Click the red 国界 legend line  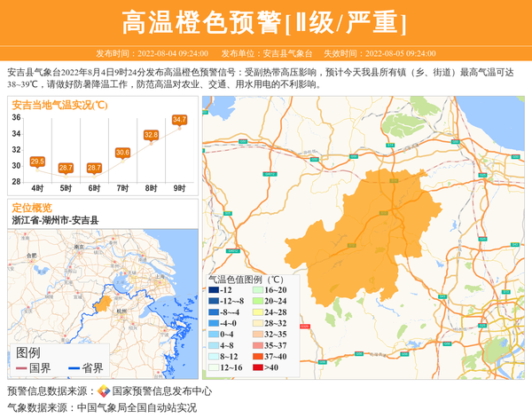(20, 368)
